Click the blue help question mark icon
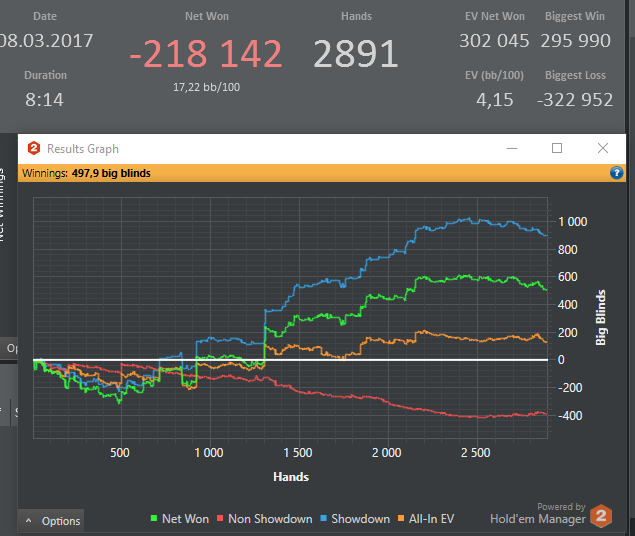Image resolution: width=635 pixels, height=536 pixels. 616,173
